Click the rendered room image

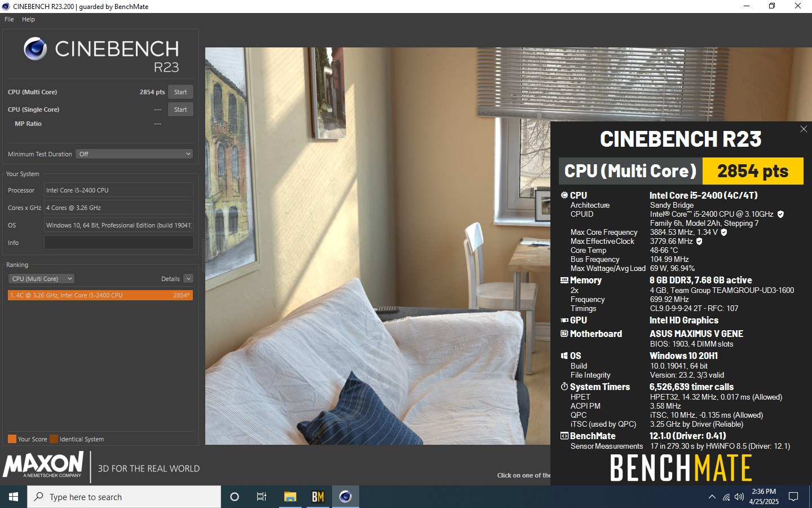tap(378, 246)
